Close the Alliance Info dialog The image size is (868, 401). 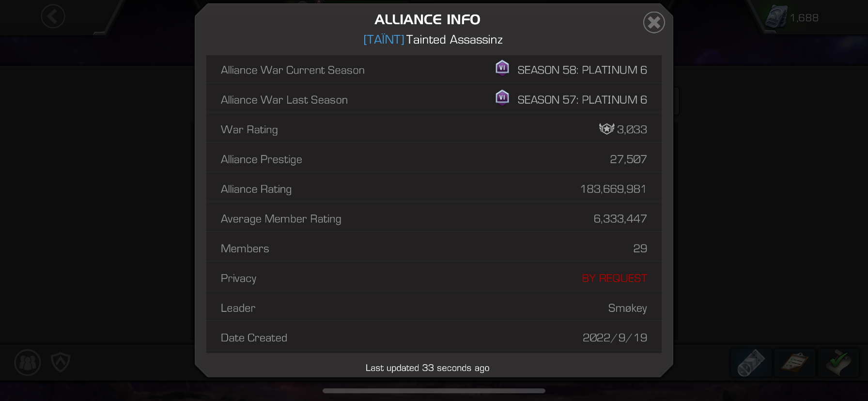pos(654,22)
